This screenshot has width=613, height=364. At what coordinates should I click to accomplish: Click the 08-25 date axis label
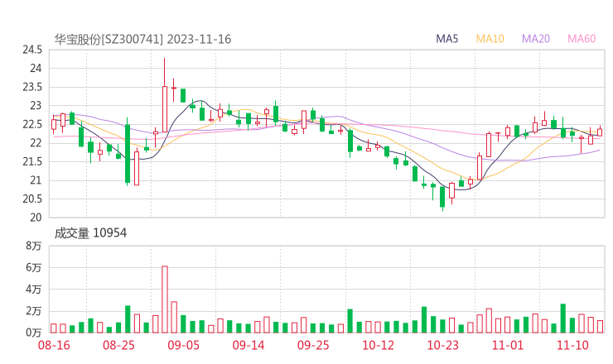118,345
